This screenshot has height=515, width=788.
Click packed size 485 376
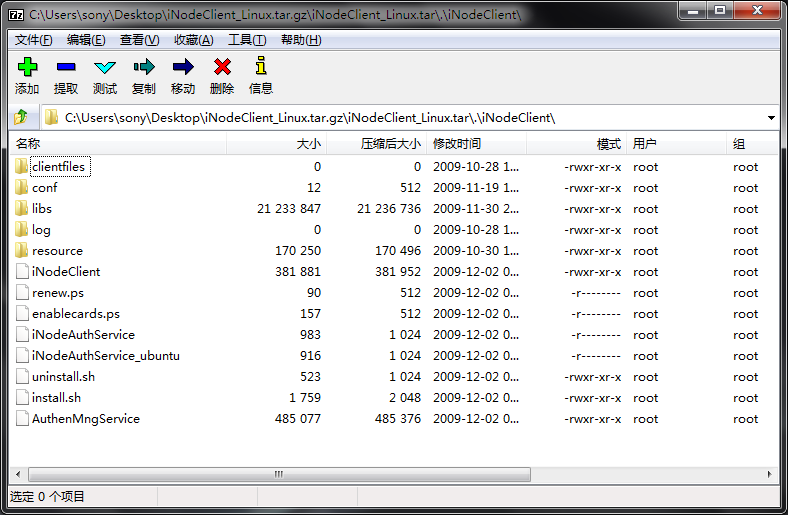click(x=398, y=419)
